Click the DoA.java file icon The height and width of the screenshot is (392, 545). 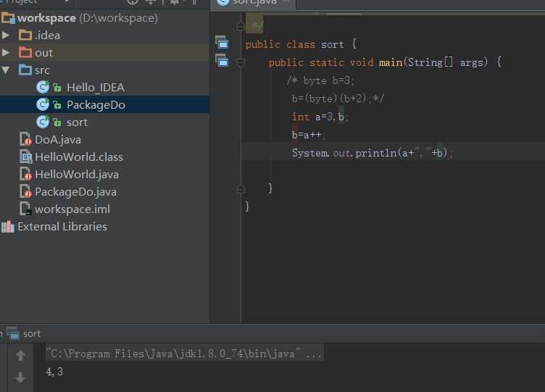[25, 139]
